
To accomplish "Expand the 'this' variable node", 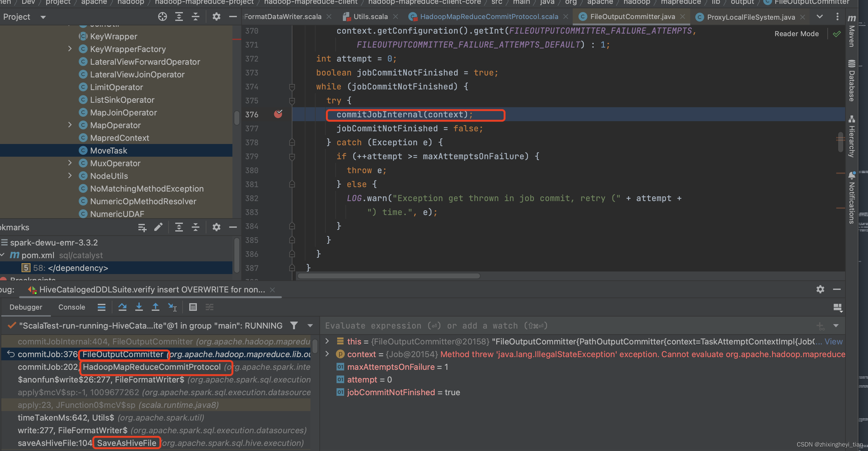I will coord(327,341).
